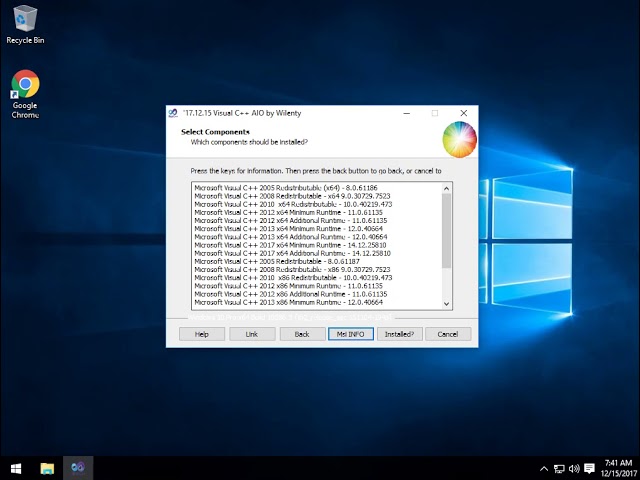Open the Action Center notification icon
640x480 pixels.
click(589, 469)
